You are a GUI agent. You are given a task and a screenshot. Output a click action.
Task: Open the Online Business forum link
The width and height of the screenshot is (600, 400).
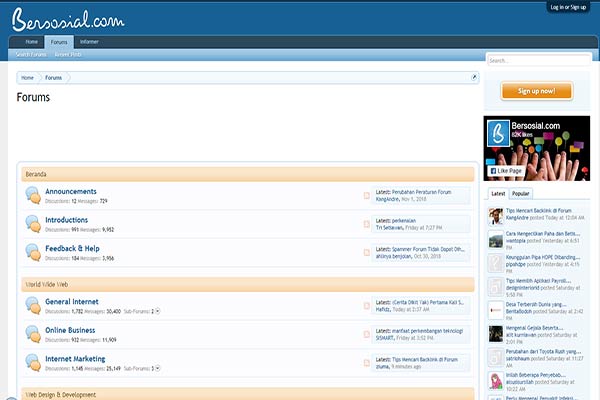pyautogui.click(x=70, y=330)
